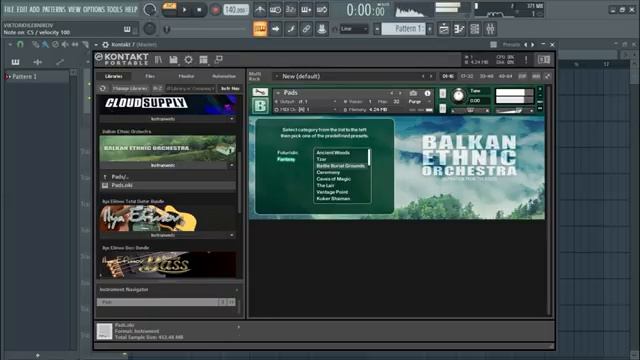The image size is (640, 360).
Task: Click Kontakt panic exclamation icon
Action: 526,60
